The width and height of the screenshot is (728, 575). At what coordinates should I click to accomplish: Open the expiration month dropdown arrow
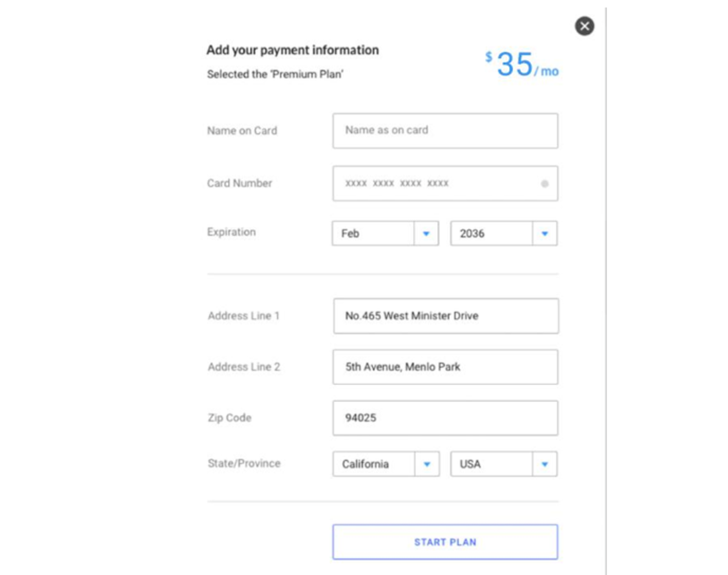click(426, 233)
